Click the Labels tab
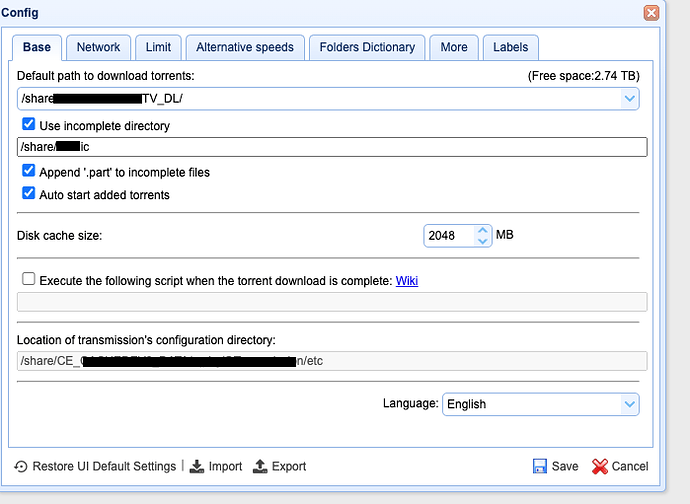The width and height of the screenshot is (690, 504). (x=510, y=47)
